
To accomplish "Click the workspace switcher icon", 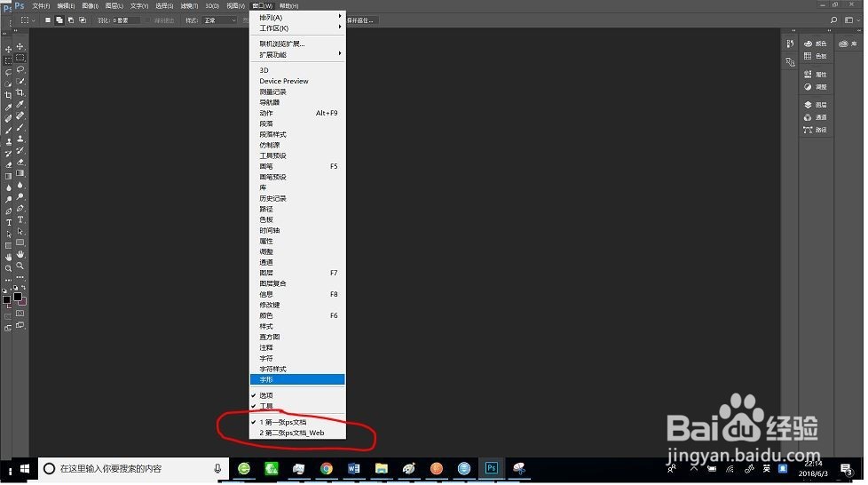I will pos(848,20).
